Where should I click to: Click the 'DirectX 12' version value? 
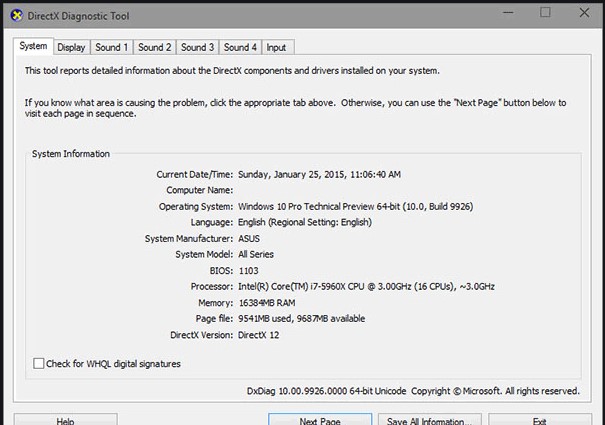pyautogui.click(x=259, y=335)
